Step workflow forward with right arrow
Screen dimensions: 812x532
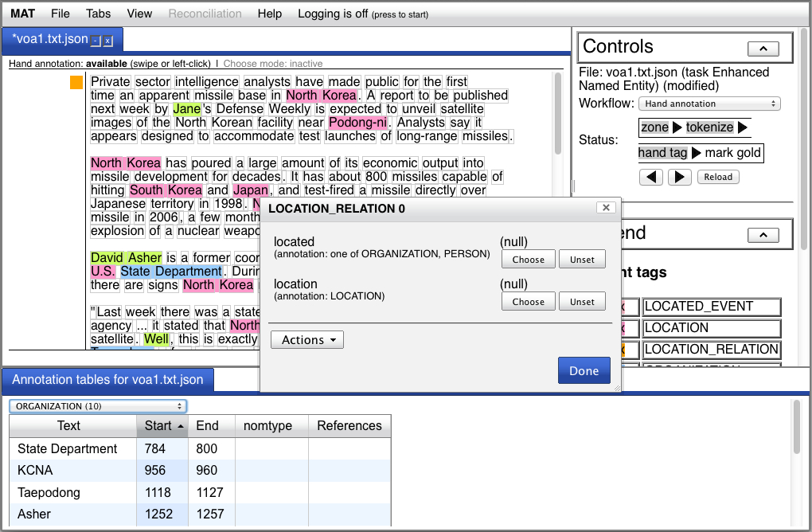point(679,177)
